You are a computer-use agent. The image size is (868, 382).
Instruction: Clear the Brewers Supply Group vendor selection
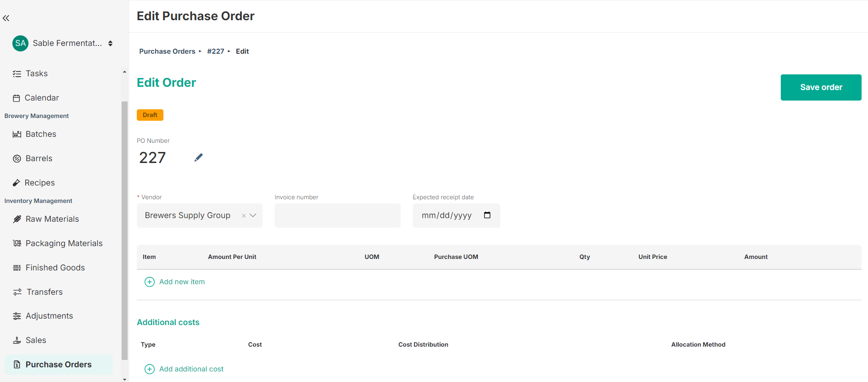[x=244, y=216]
